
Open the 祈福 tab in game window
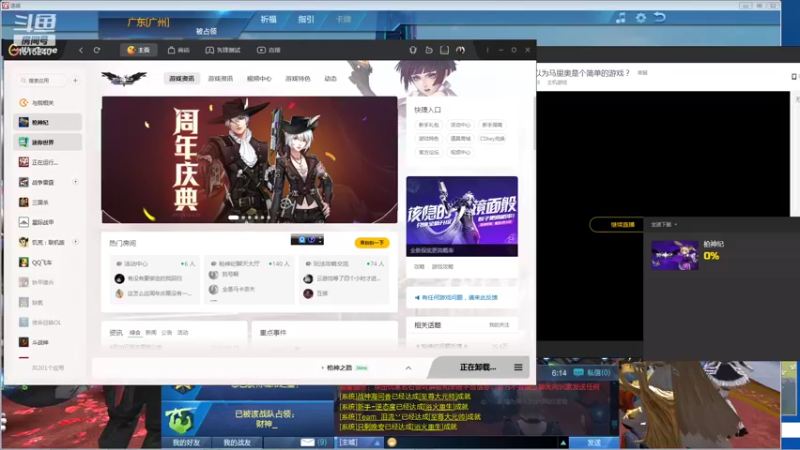(x=268, y=19)
